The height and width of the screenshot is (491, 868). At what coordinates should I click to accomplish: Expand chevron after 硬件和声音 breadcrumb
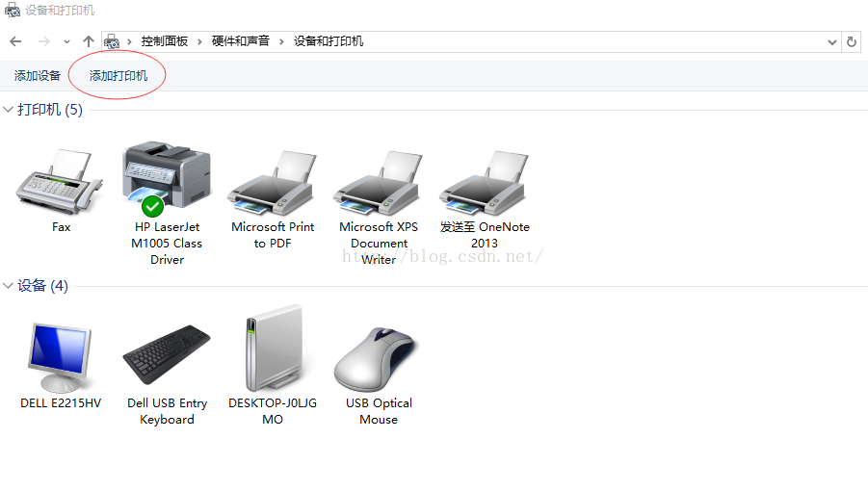(x=281, y=41)
